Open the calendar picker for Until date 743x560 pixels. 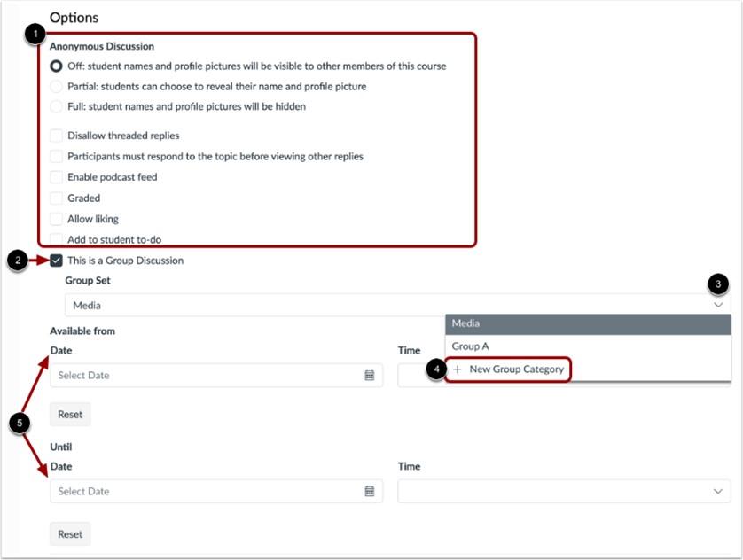[x=369, y=491]
